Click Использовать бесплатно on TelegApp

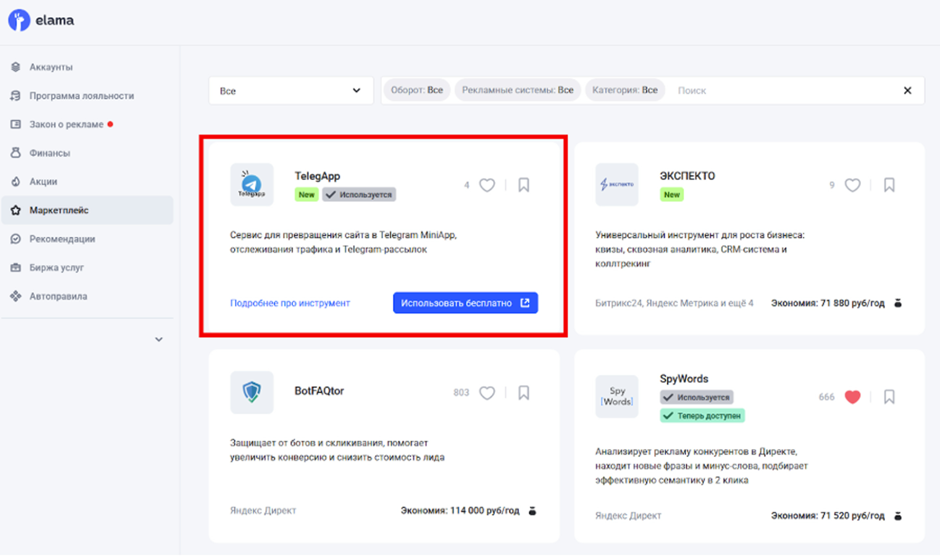click(x=465, y=303)
